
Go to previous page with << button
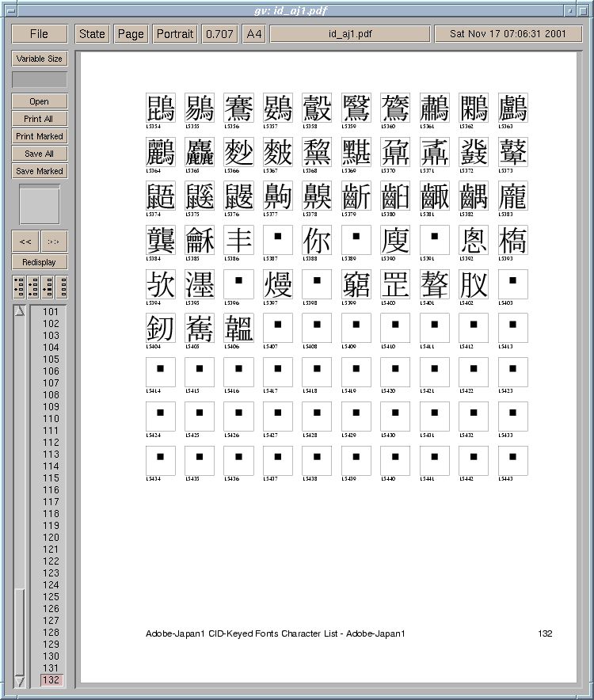(25, 242)
